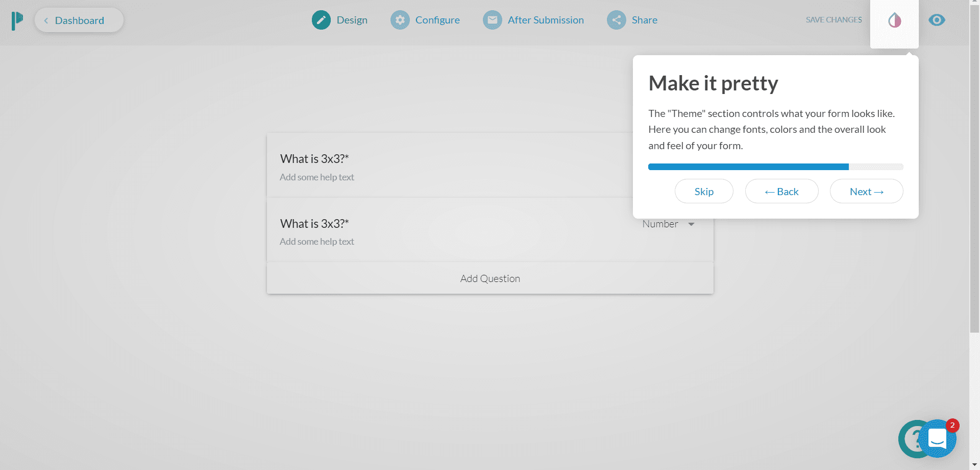Click the Configure gear icon

[x=400, y=20]
